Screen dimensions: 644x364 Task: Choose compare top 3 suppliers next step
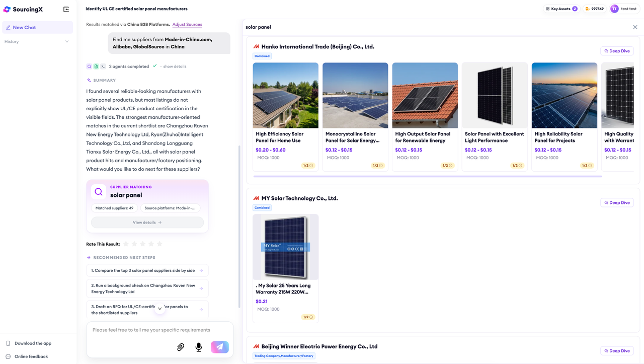coord(147,270)
